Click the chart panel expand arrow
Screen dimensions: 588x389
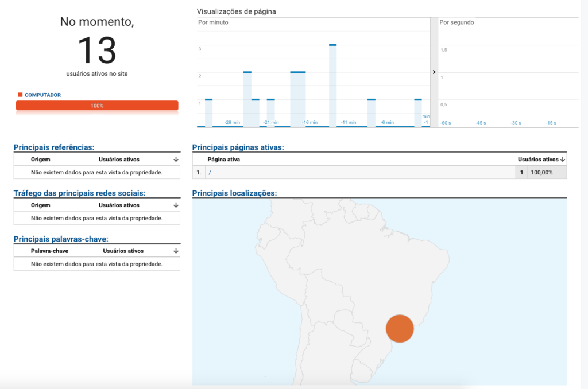click(434, 72)
